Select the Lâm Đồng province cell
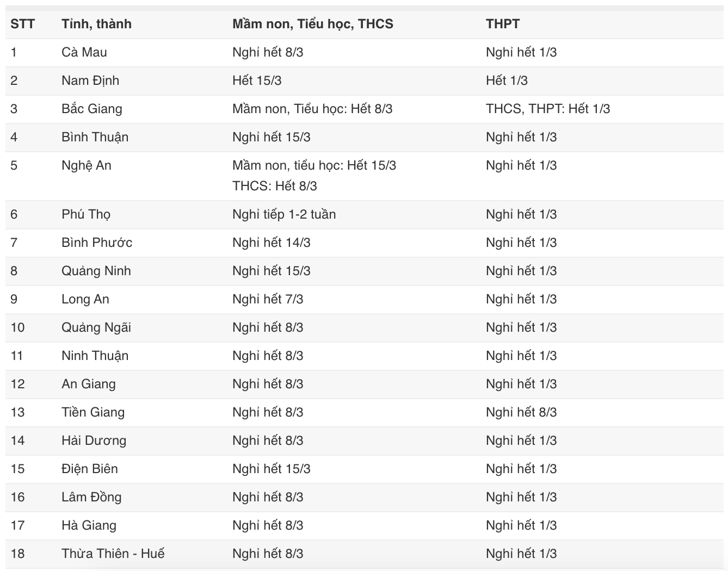This screenshot has height=571, width=728. click(91, 497)
